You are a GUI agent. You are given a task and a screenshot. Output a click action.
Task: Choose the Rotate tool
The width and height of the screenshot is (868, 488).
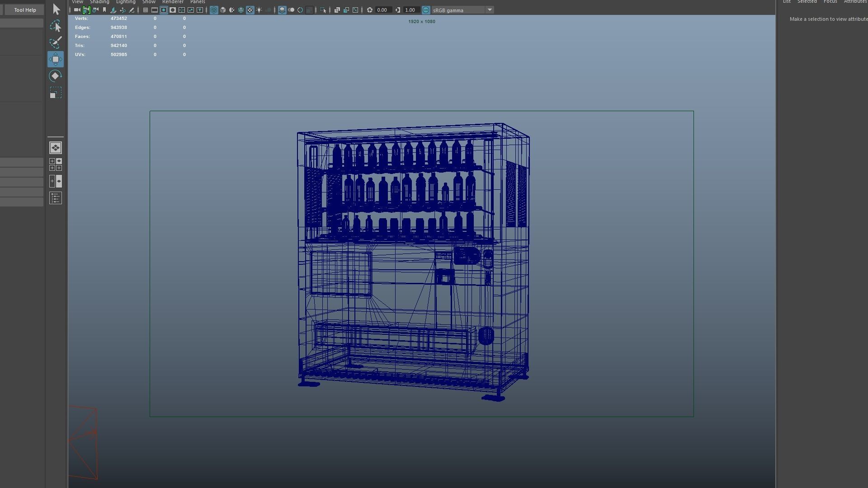[56, 76]
